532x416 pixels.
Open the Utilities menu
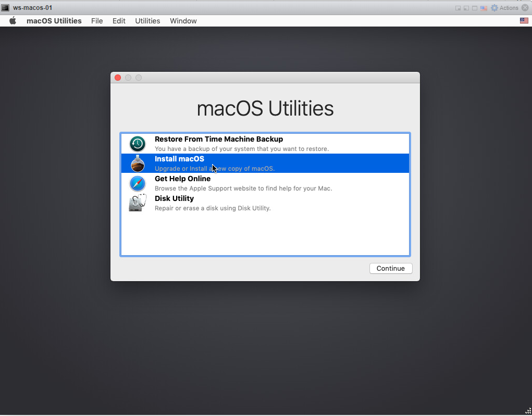tap(147, 21)
